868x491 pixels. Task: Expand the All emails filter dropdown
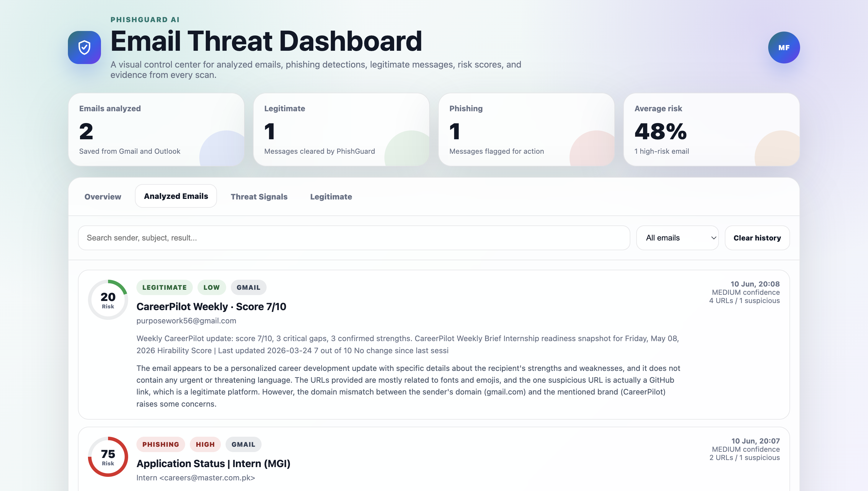pos(677,238)
